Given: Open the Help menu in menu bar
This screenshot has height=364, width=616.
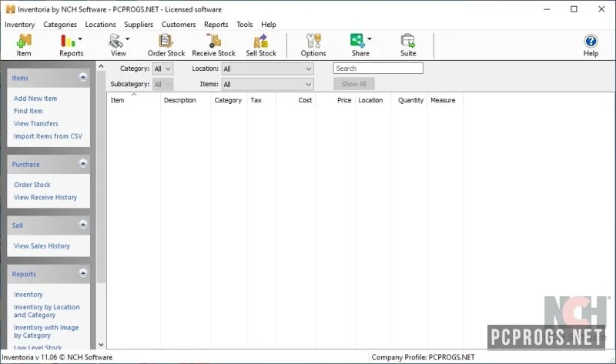Looking at the screenshot, I should click(269, 25).
